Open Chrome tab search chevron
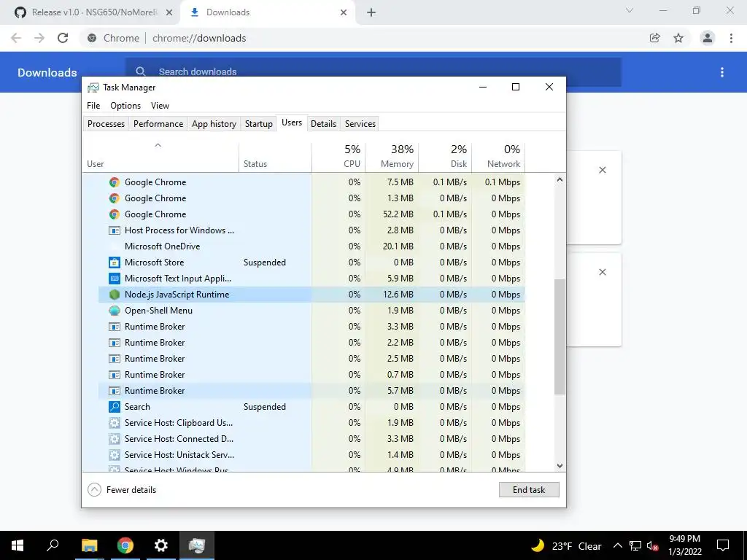Viewport: 747px width, 560px height. coord(630,10)
